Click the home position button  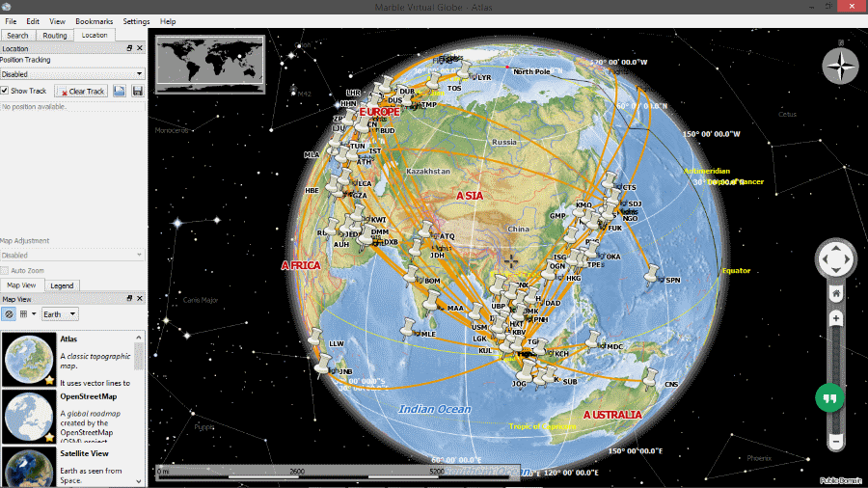click(836, 293)
